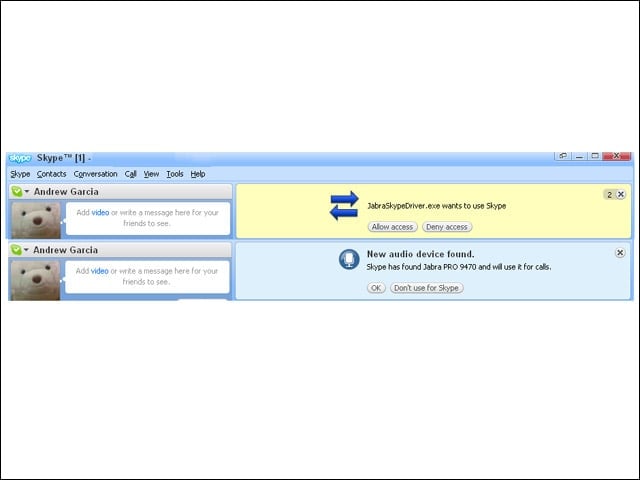Click the lower Andrew Garcia online status icon
640x480 pixels.
pos(16,249)
